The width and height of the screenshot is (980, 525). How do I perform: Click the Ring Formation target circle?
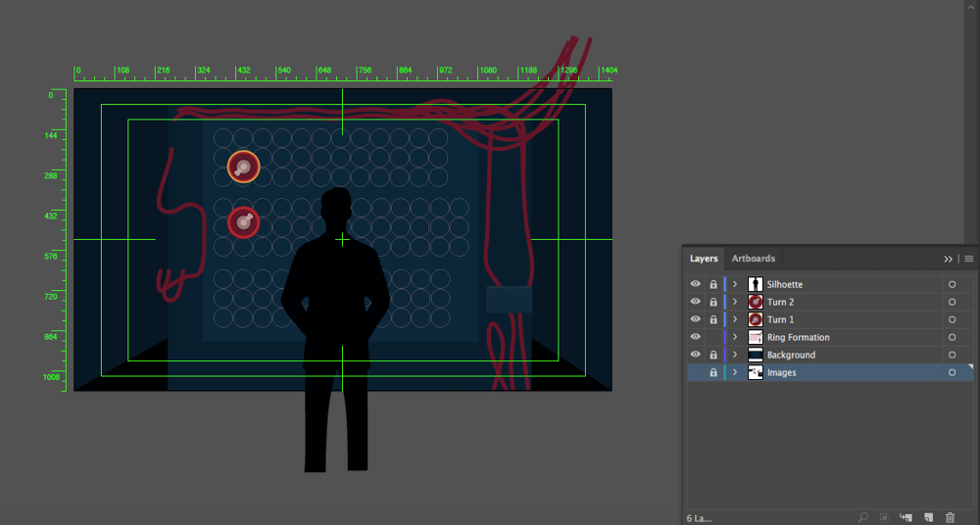[952, 337]
